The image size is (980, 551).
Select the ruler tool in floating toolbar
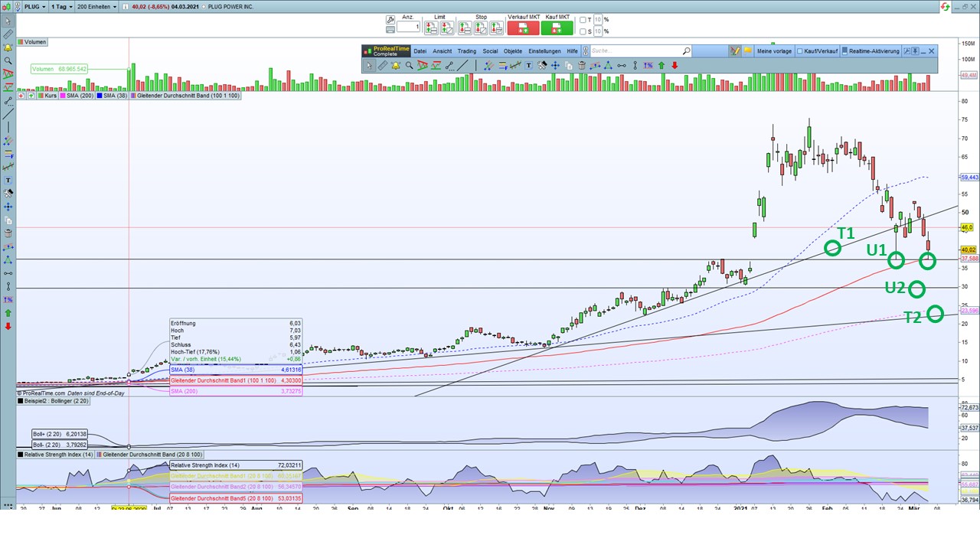click(x=383, y=66)
